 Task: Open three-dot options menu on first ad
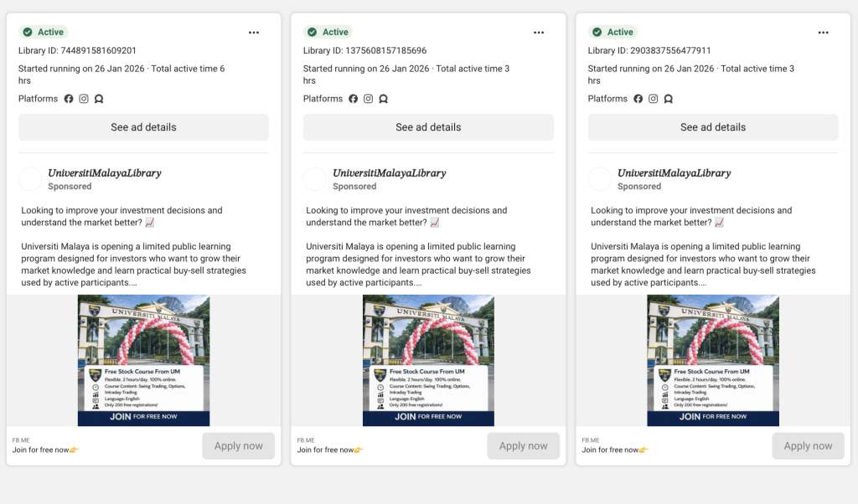[254, 33]
